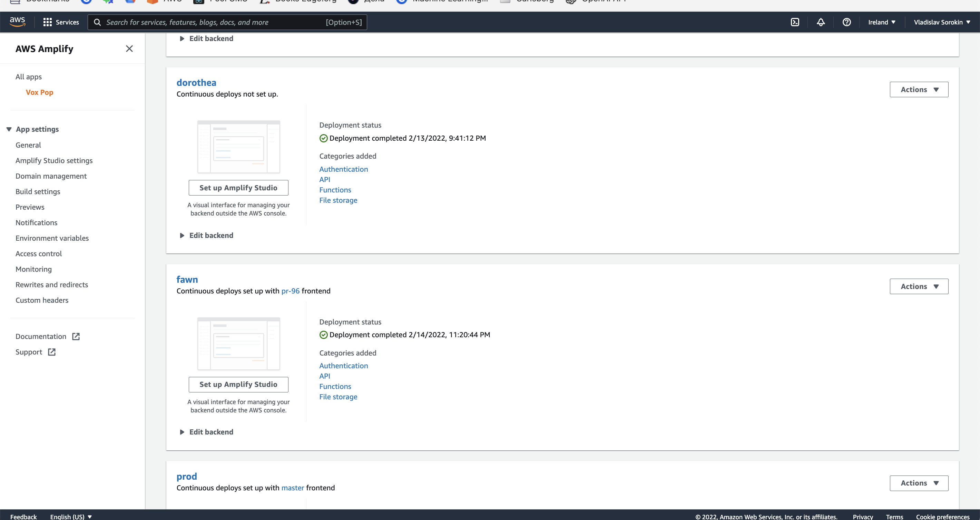The width and height of the screenshot is (980, 520).
Task: Expand Edit backend under fawn
Action: 206,431
